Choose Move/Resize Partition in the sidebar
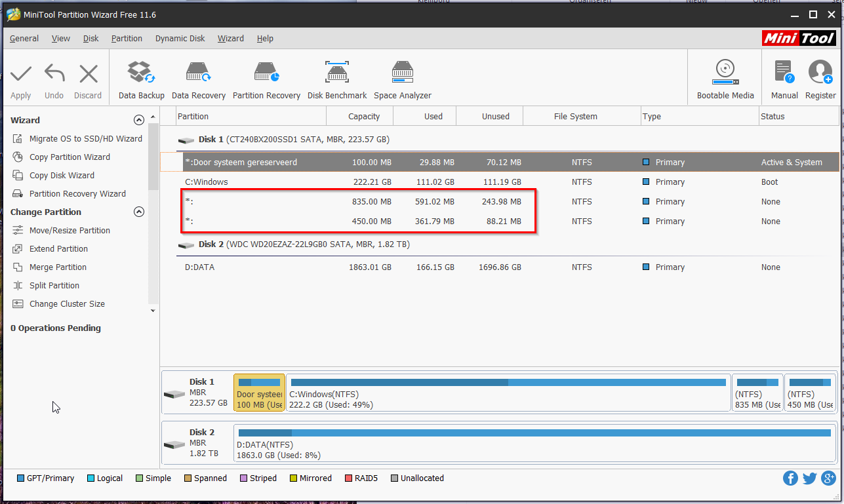This screenshot has width=844, height=504. tap(62, 231)
